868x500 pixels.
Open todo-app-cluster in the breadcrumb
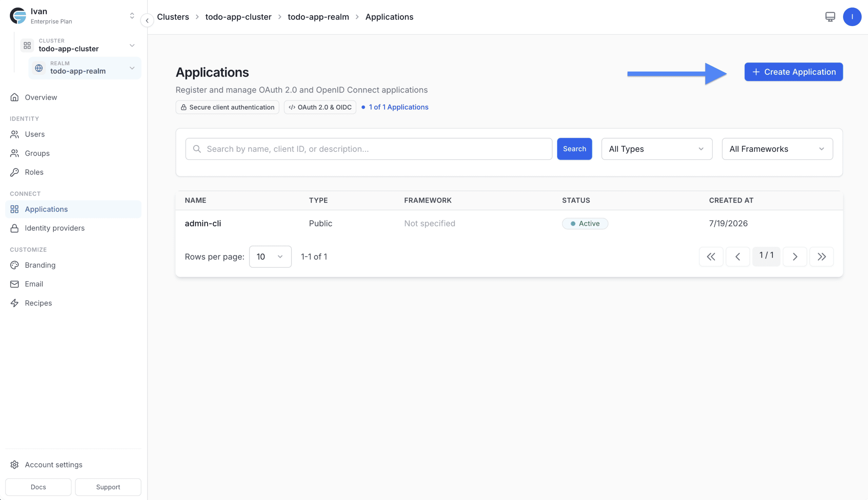pyautogui.click(x=238, y=17)
